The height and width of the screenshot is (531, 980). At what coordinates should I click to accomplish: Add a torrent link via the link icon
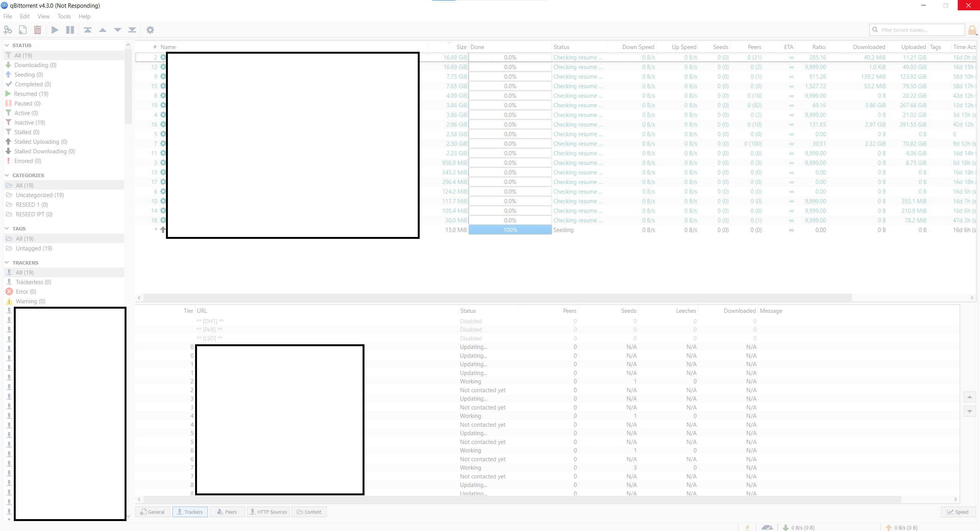pos(7,30)
